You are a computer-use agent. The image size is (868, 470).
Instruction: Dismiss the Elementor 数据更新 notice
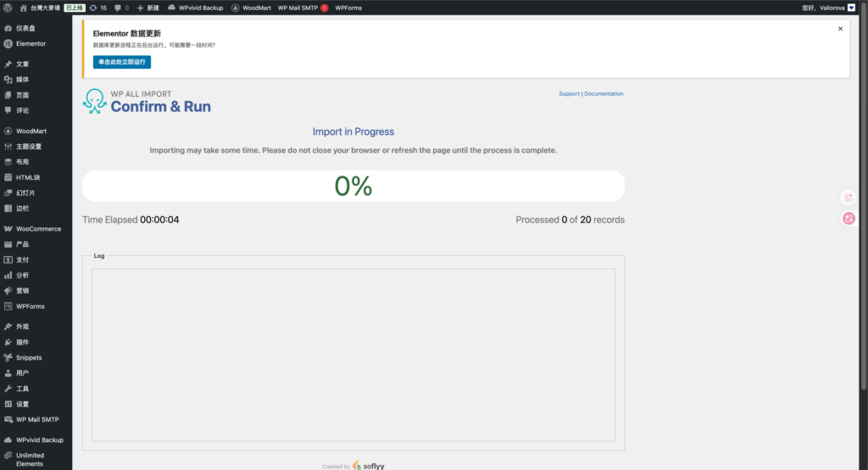[x=840, y=29]
